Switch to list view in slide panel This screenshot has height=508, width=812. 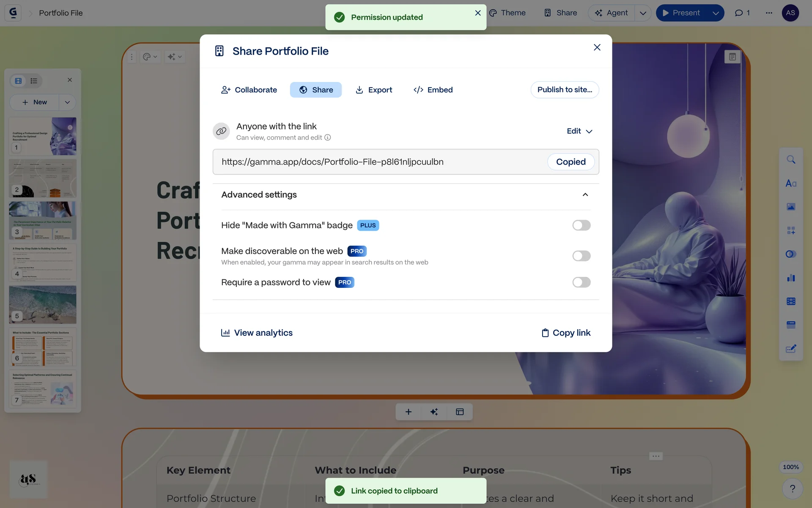tap(34, 81)
